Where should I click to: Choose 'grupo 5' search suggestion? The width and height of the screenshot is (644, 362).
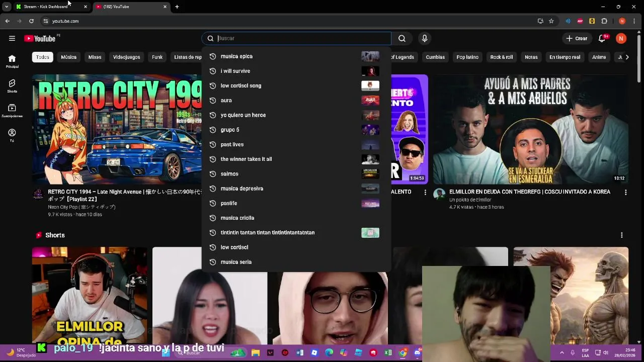tap(296, 130)
